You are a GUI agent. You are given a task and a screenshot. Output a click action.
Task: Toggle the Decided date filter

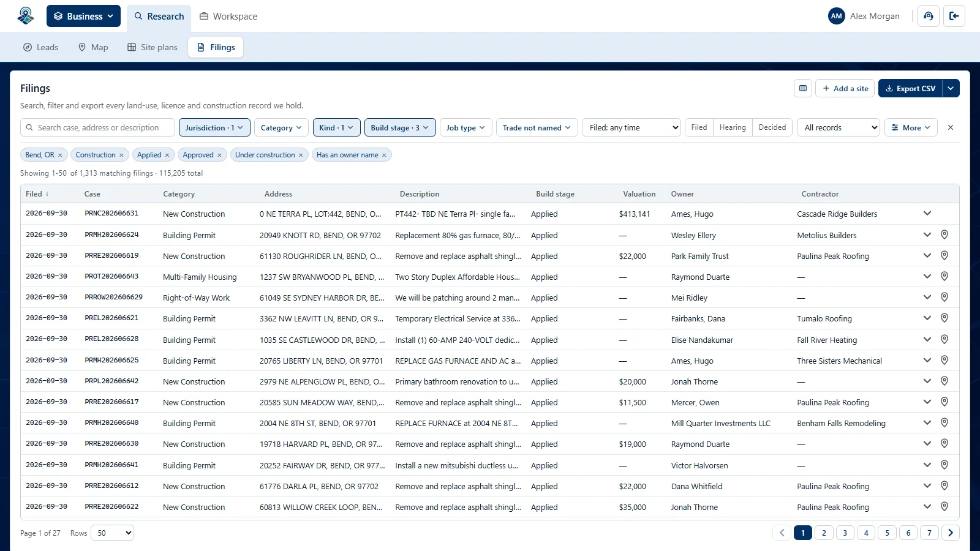pos(772,127)
